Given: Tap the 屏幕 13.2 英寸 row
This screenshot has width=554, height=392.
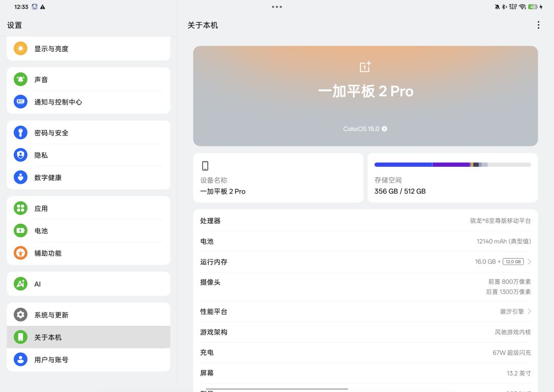Looking at the screenshot, I should pos(365,373).
